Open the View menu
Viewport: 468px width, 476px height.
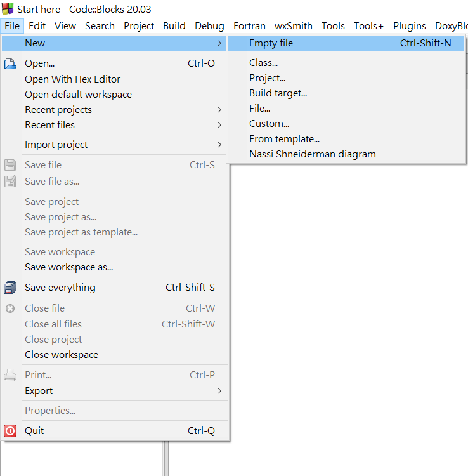(x=65, y=26)
